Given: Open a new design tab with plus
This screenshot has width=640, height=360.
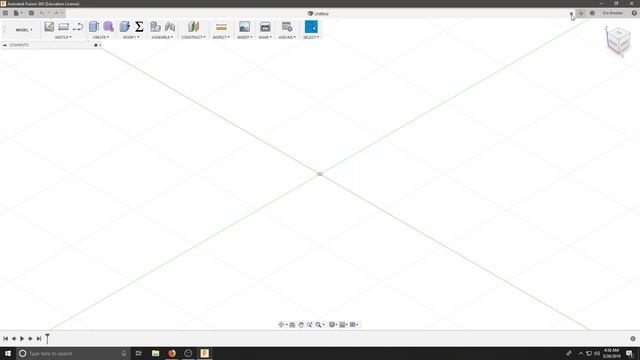Looking at the screenshot, I should [x=581, y=13].
